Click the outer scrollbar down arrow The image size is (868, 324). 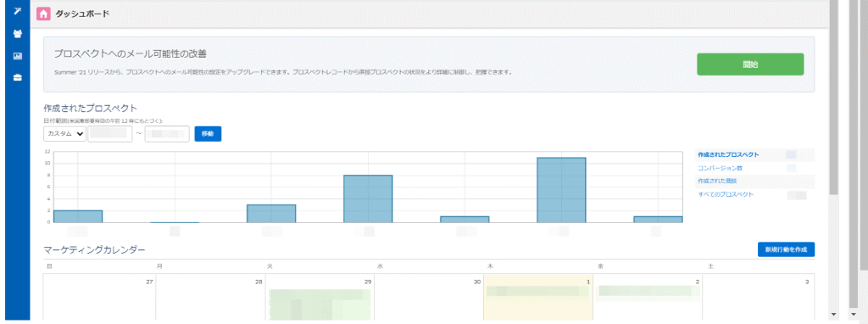(854, 315)
